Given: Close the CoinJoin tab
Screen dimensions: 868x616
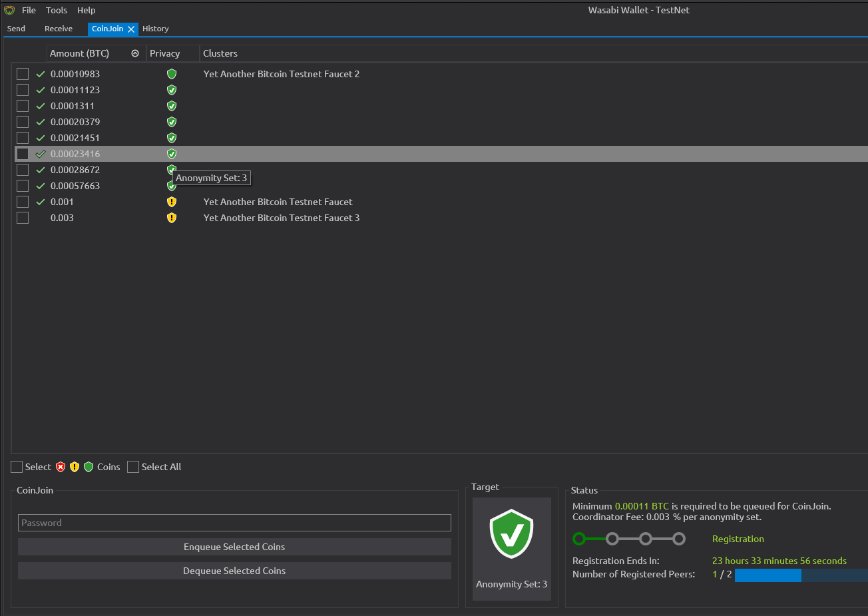Looking at the screenshot, I should [x=131, y=29].
